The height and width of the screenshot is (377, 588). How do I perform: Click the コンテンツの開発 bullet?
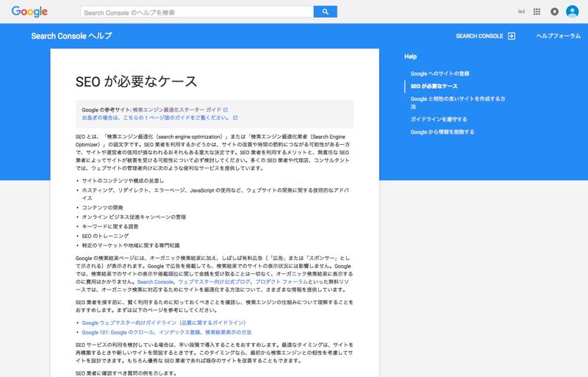[x=102, y=207]
